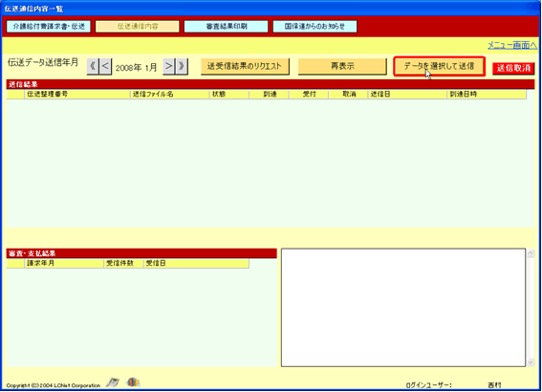Viewport: 542px width, 392px height.
Task: Open 国保連からのお知らせ tab
Action: [314, 26]
